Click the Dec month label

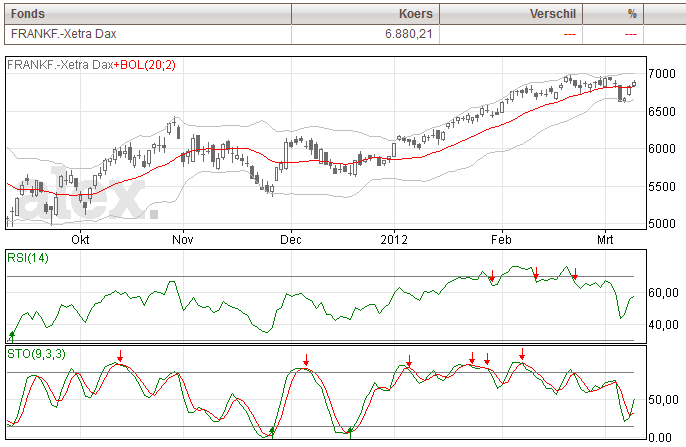291,240
